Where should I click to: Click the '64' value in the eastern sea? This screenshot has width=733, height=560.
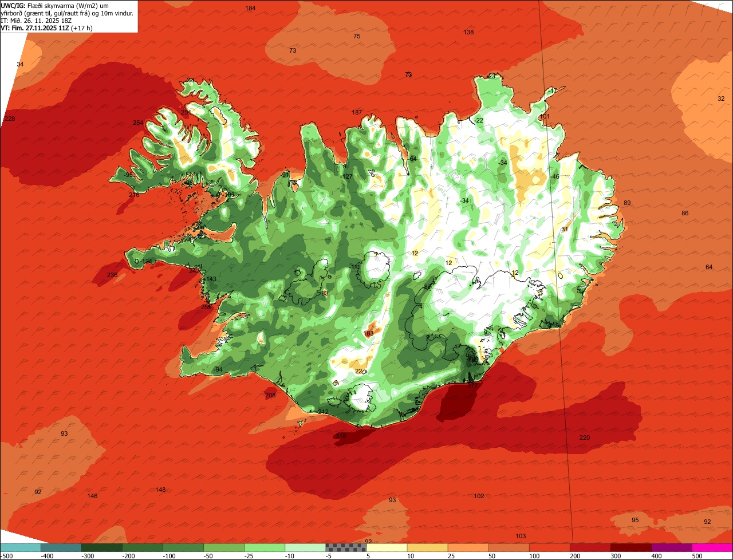coord(709,267)
